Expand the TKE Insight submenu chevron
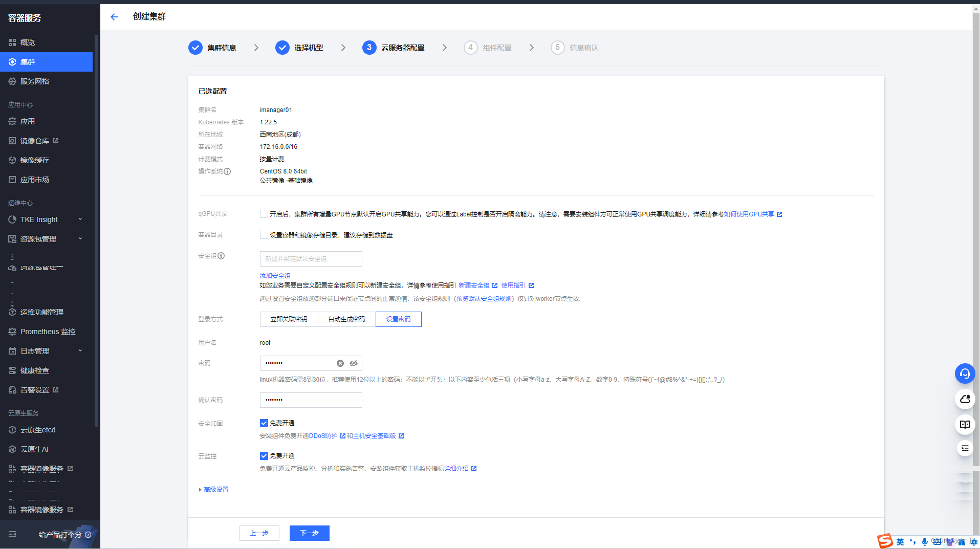The height and width of the screenshot is (549, 980). (x=80, y=219)
